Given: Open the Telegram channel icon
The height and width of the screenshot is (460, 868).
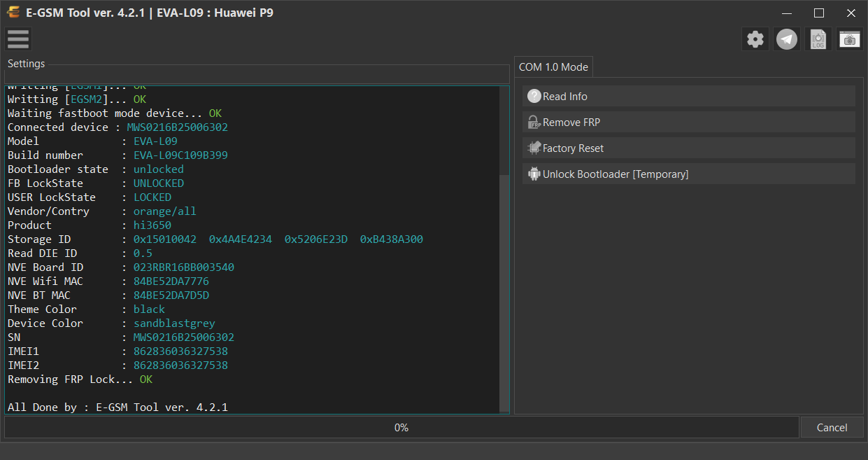Looking at the screenshot, I should tap(787, 39).
